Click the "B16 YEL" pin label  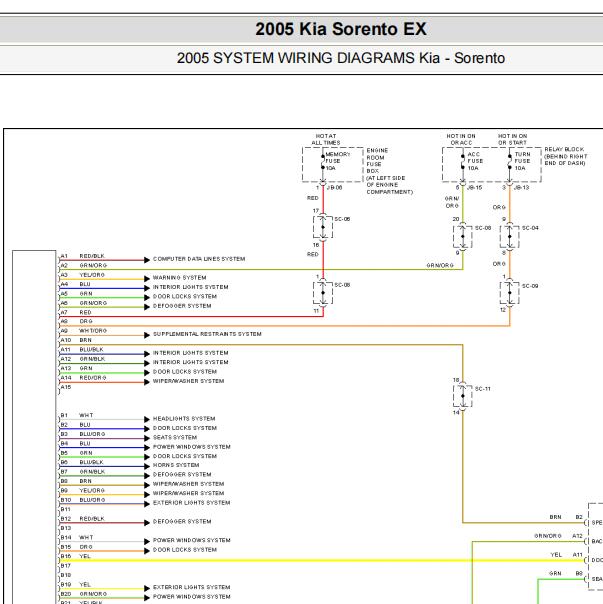point(76,556)
